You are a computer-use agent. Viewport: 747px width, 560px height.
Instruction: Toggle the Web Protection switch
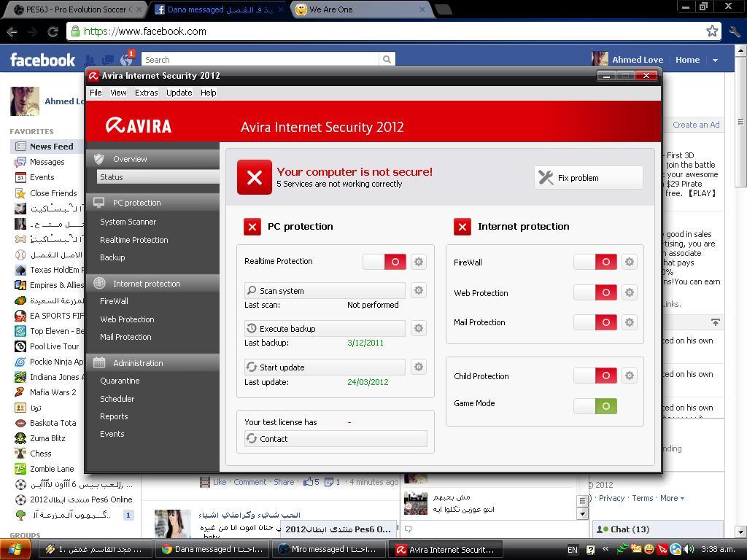pyautogui.click(x=595, y=292)
